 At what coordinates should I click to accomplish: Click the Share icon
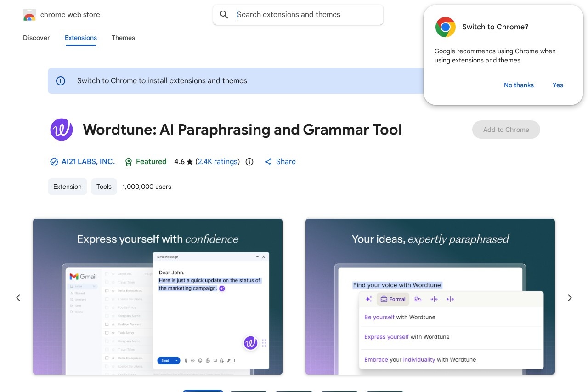pos(268,162)
